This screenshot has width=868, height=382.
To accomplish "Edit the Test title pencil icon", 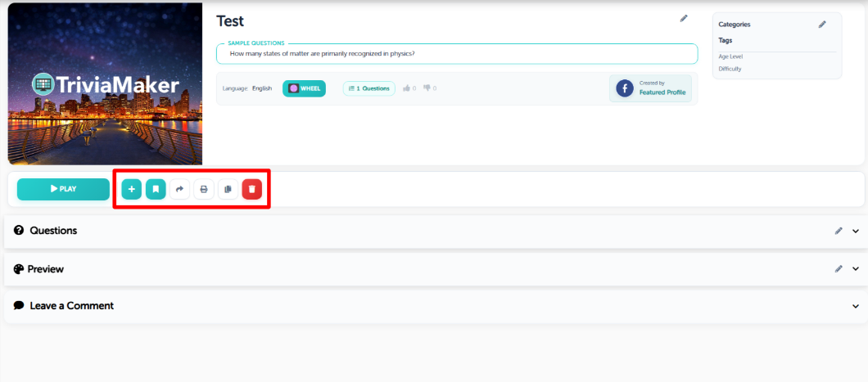I will pyautogui.click(x=684, y=18).
